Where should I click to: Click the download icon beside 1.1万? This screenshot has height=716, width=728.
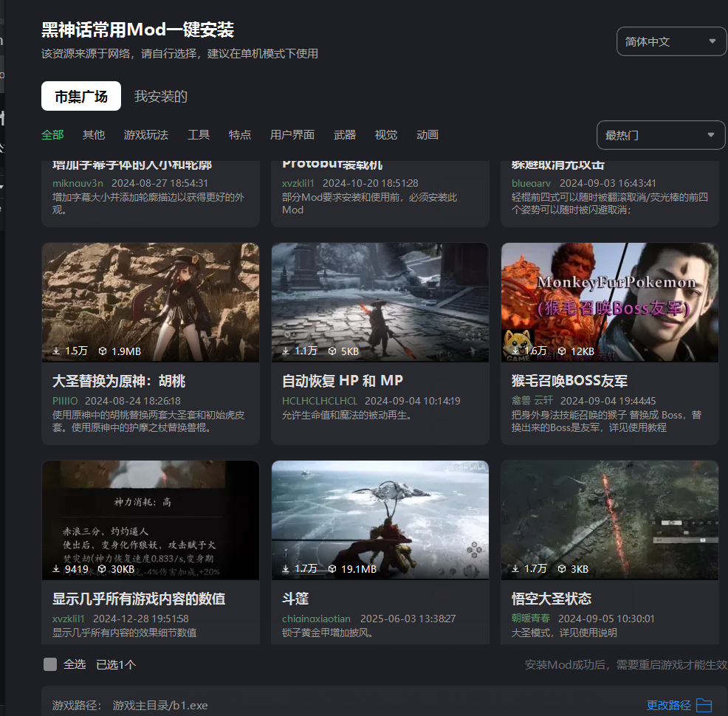click(x=286, y=351)
